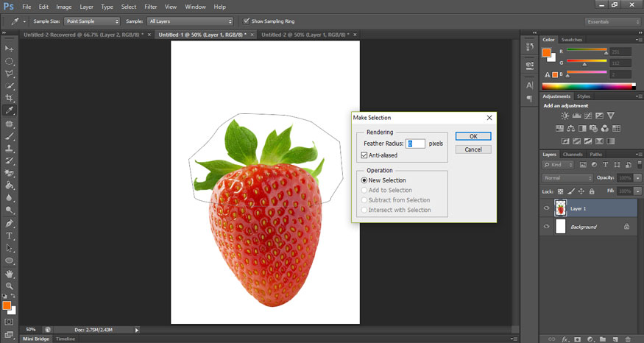Select the Hand tool
The width and height of the screenshot is (644, 343).
pos(10,273)
